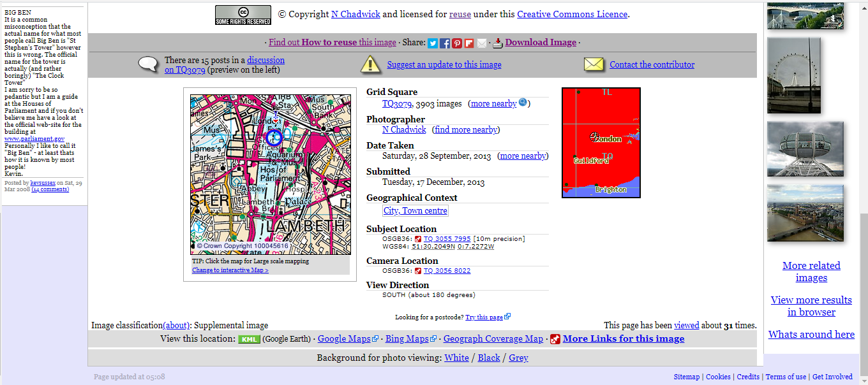The width and height of the screenshot is (868, 385).
Task: Open the Cookies footer link
Action: 718,377
